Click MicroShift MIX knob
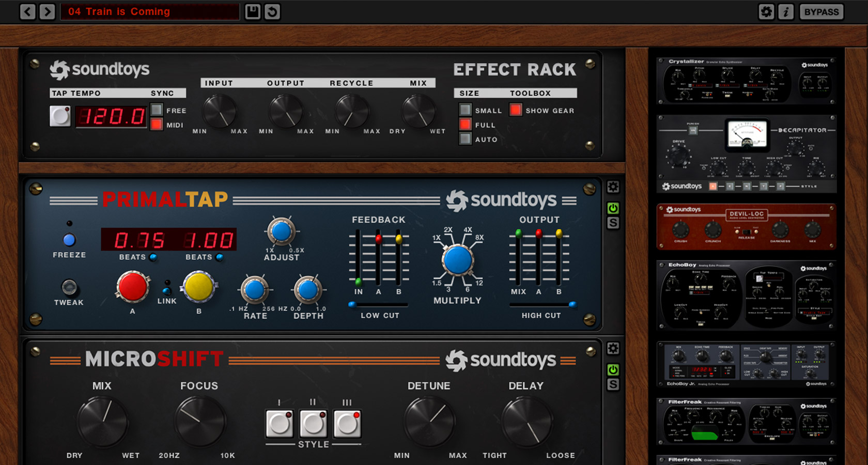The height and width of the screenshot is (465, 868). [102, 421]
